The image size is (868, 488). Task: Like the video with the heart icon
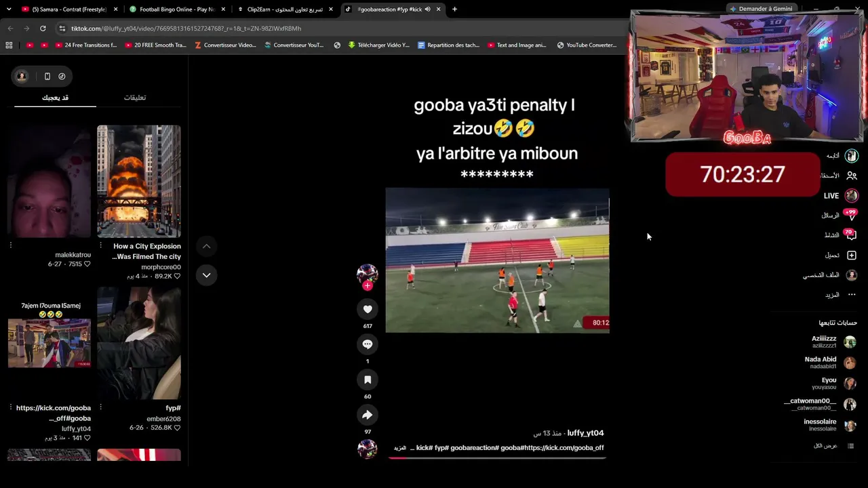(x=368, y=309)
